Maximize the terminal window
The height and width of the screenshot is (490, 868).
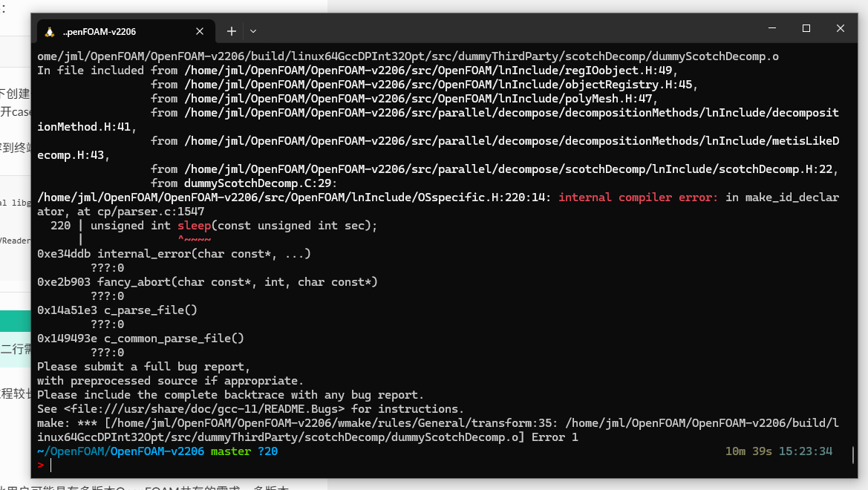click(x=806, y=29)
